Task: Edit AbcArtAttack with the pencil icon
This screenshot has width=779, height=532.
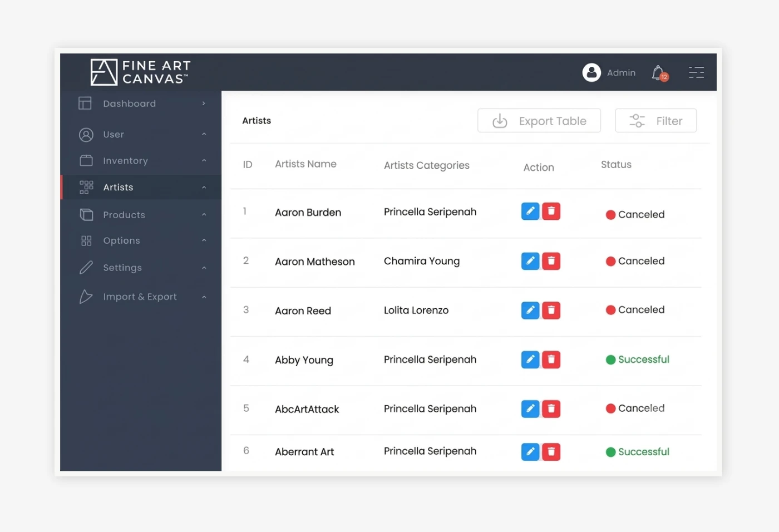Action: (530, 408)
